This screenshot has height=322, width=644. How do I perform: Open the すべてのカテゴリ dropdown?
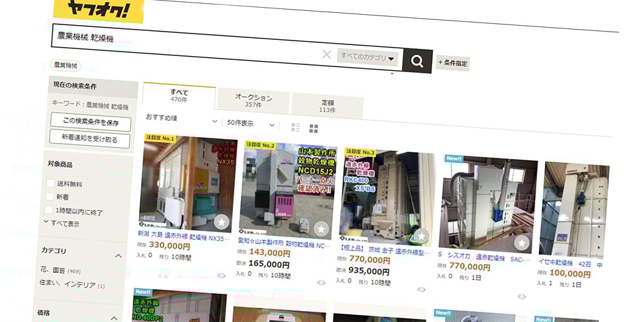click(x=368, y=58)
